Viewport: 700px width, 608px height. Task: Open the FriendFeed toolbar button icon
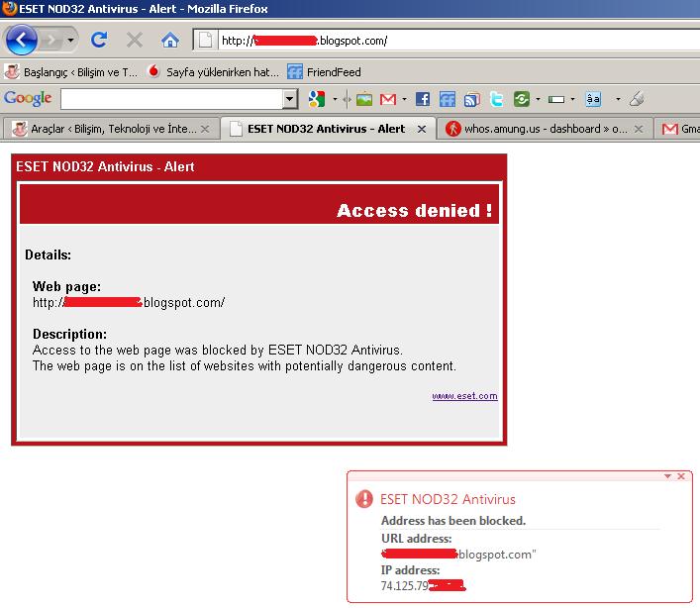coord(448,99)
